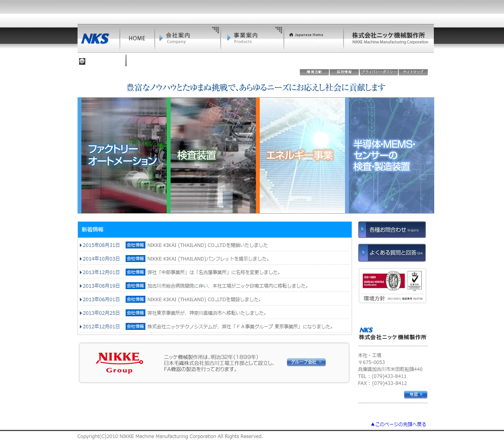The image size is (504, 445).
Task: Select エネルギー事業 banner panel
Action: point(300,155)
